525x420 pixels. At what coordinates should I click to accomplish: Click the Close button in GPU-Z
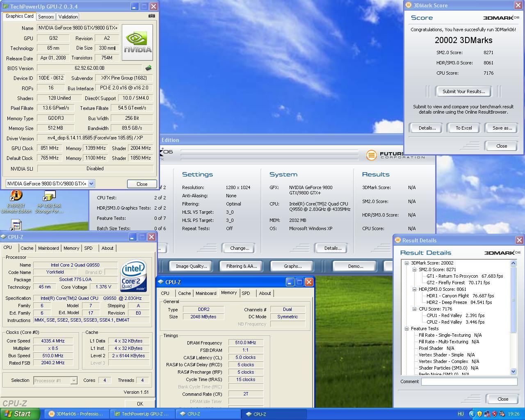(142, 184)
